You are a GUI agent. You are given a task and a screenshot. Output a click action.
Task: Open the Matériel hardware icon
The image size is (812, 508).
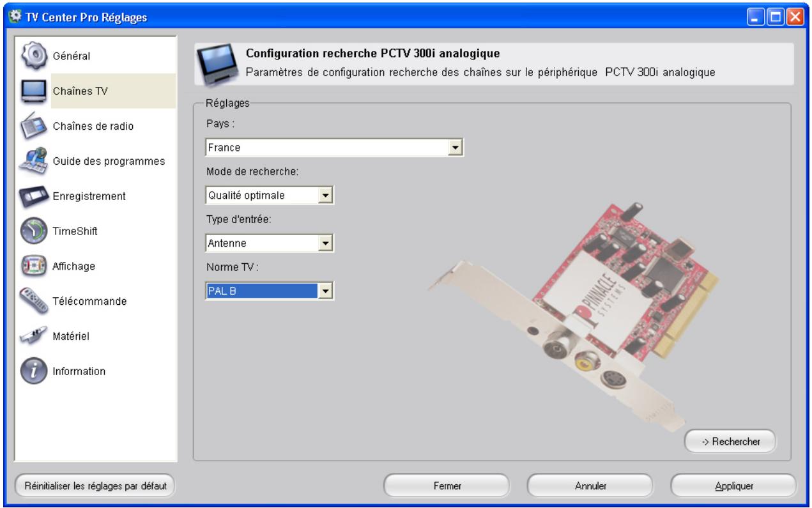click(32, 335)
